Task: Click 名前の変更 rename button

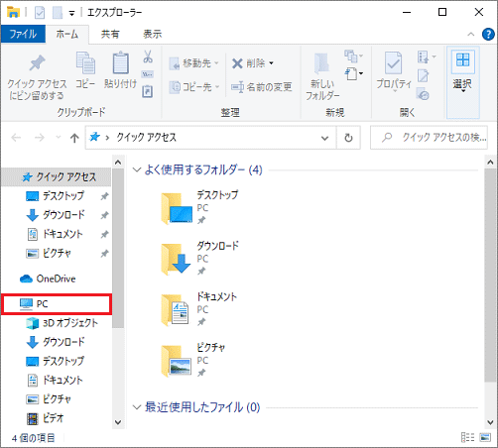Action: [261, 87]
